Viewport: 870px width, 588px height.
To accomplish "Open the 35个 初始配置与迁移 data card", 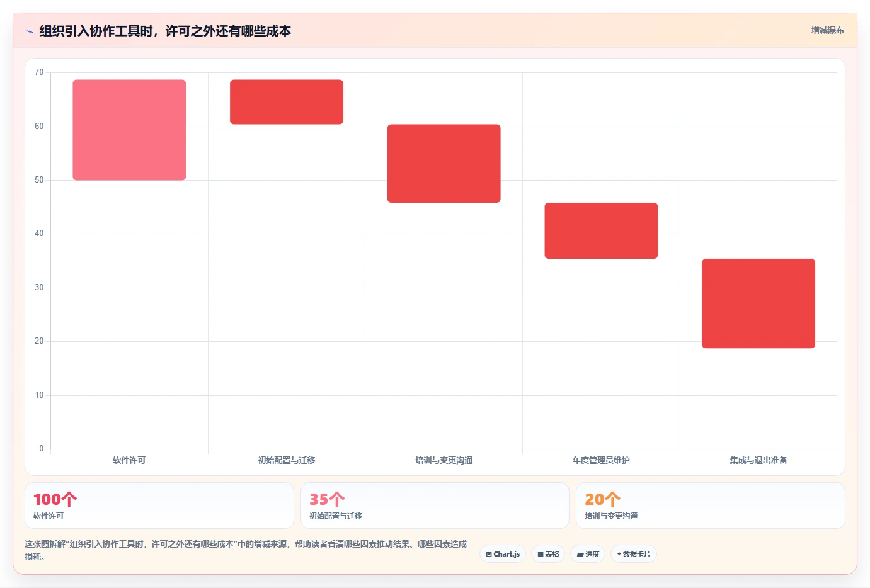I will point(435,506).
